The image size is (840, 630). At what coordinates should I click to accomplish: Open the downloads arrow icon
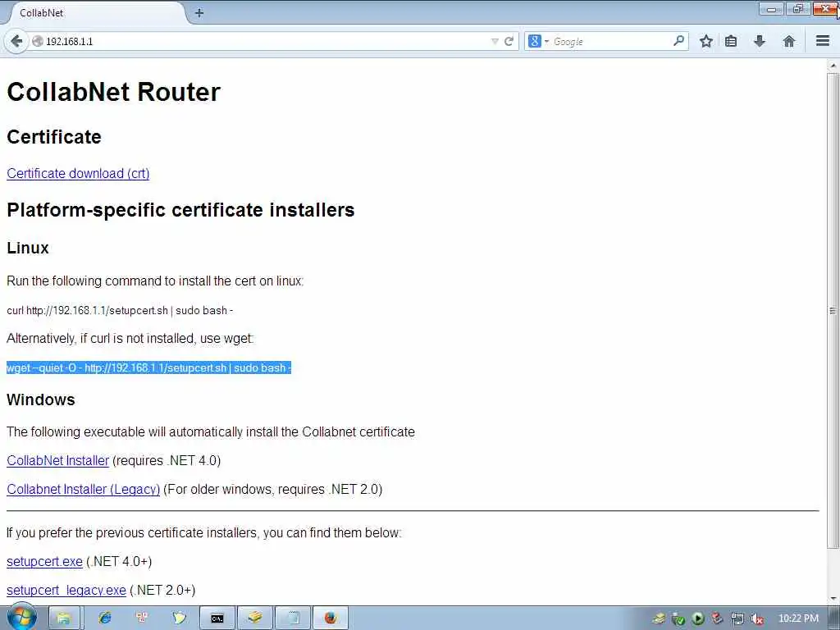tap(759, 41)
